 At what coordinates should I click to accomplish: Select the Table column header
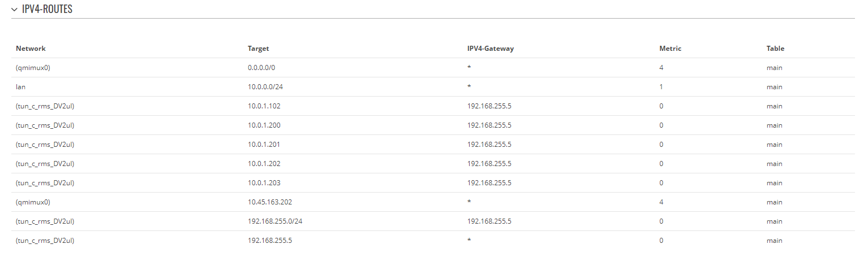point(776,49)
